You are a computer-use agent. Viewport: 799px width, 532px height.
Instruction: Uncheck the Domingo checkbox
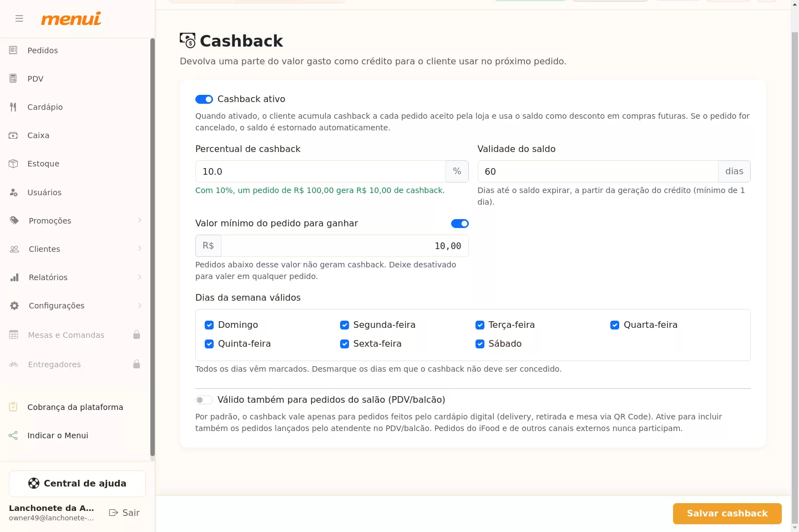coord(209,325)
